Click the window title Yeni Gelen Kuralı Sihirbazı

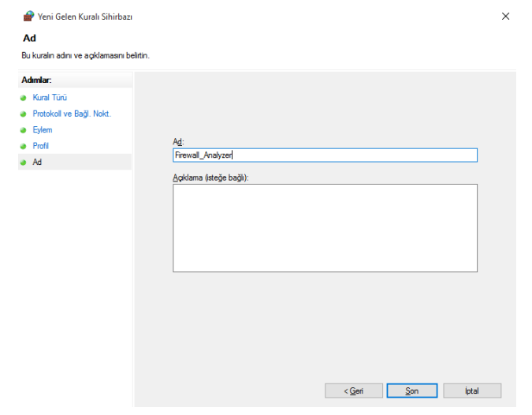point(85,17)
